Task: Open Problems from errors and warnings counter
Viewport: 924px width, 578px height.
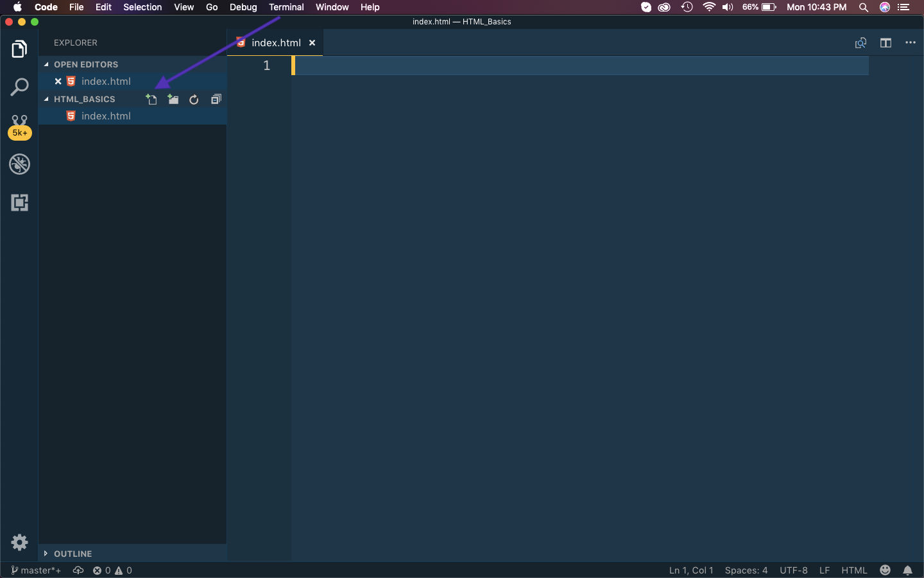Action: (x=112, y=570)
